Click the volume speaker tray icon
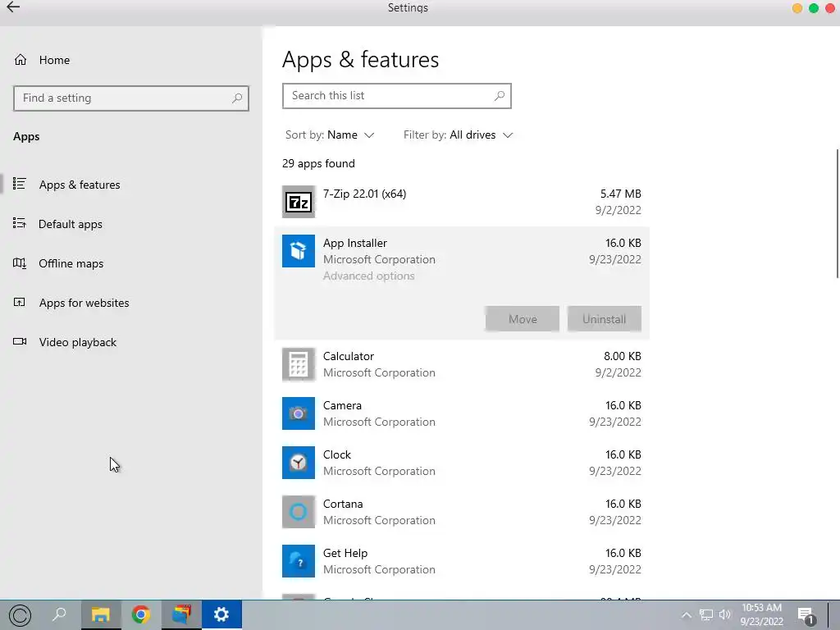The image size is (840, 630). pos(725,615)
